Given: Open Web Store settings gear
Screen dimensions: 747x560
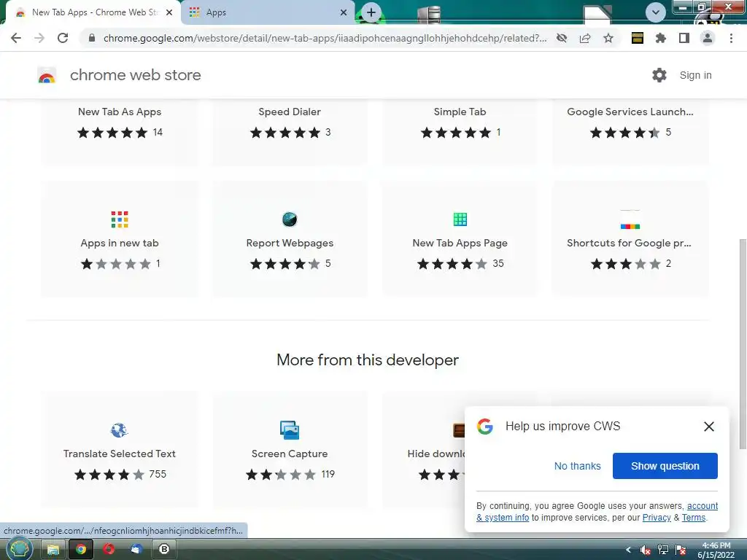Looking at the screenshot, I should coord(659,75).
